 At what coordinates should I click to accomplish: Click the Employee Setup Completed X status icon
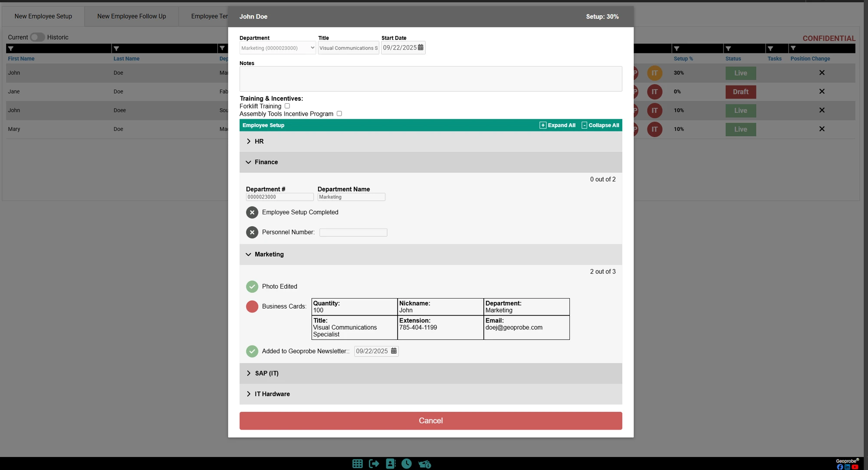click(252, 212)
